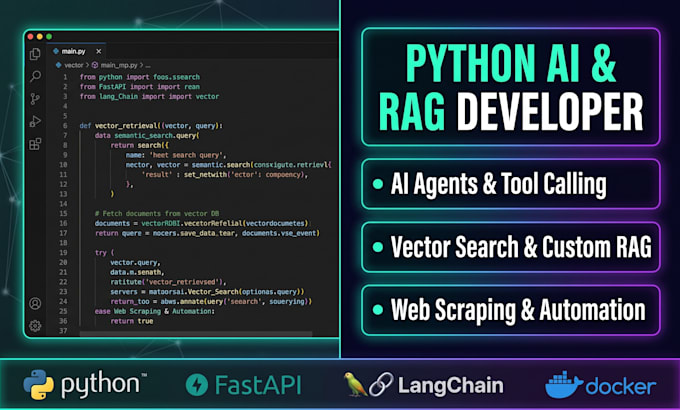Viewport: 680px width, 410px height.
Task: Click the green maximize window dot
Action: pos(49,36)
